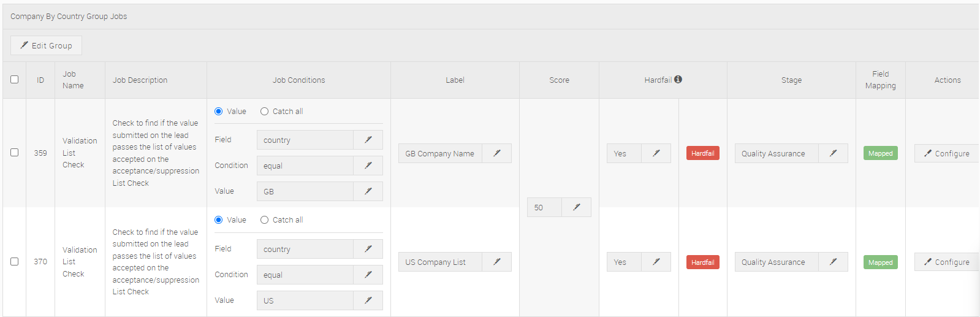The width and height of the screenshot is (980, 317).
Task: Click Configure button for job 359
Action: (947, 153)
